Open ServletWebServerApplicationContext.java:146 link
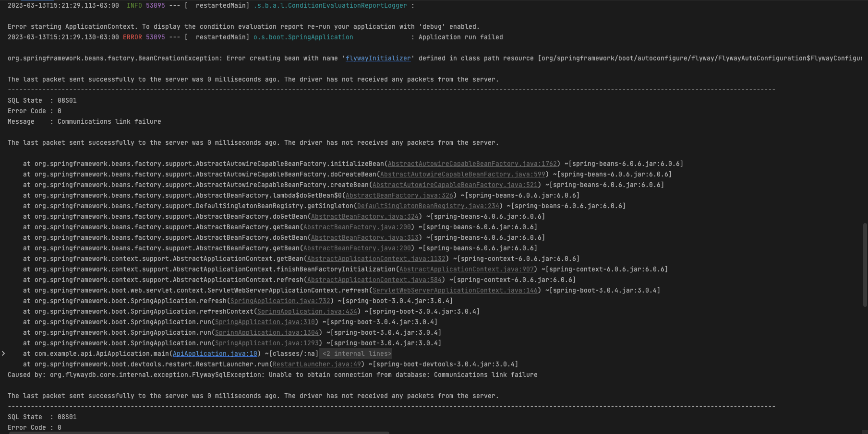This screenshot has width=868, height=434. tap(455, 290)
